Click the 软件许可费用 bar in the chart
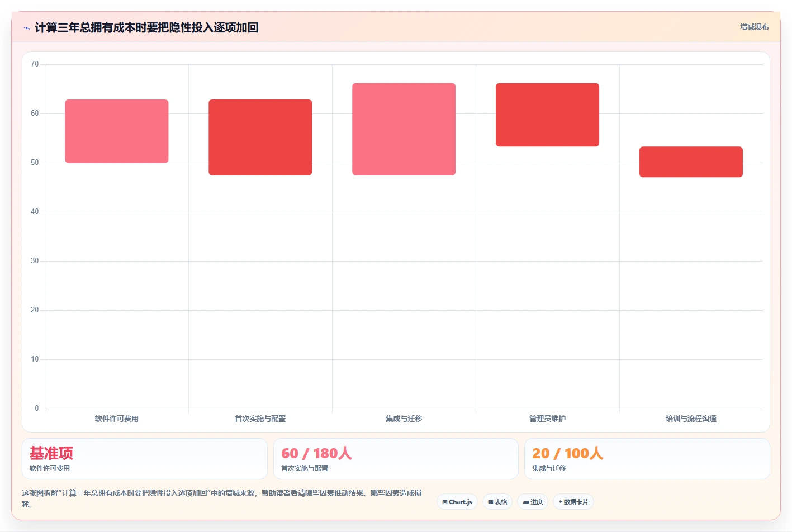Image resolution: width=792 pixels, height=532 pixels. (x=117, y=131)
